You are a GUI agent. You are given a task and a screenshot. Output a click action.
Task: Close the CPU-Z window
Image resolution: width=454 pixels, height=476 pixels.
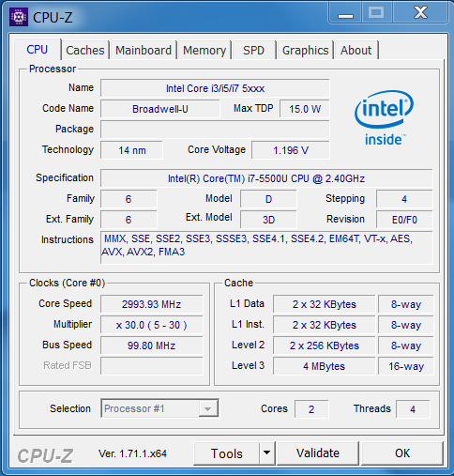click(x=420, y=13)
